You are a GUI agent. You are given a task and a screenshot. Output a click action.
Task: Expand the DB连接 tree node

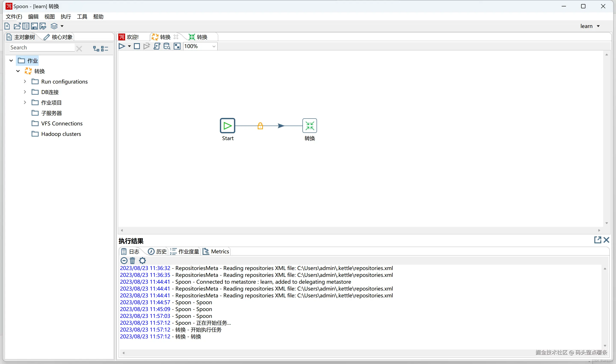[25, 92]
